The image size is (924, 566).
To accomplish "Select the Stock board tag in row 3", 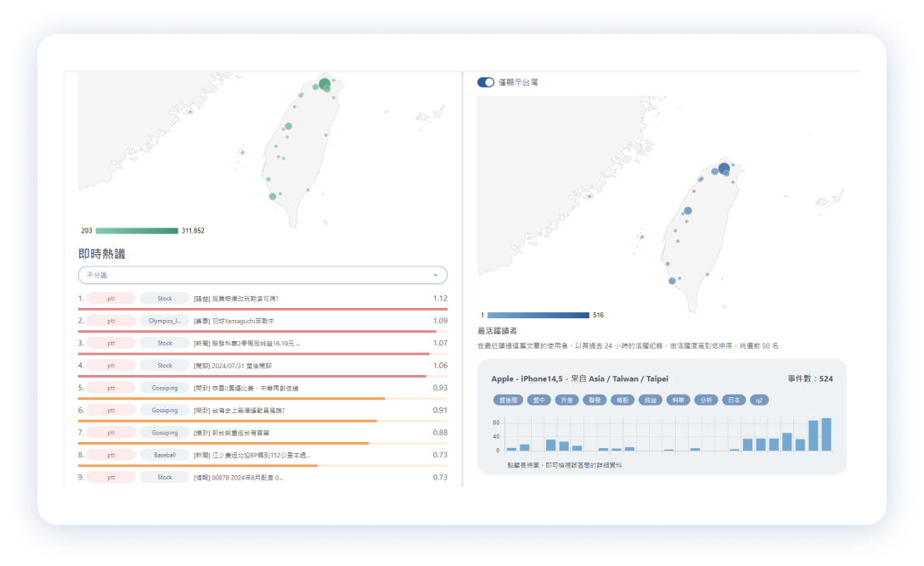I will (x=165, y=344).
